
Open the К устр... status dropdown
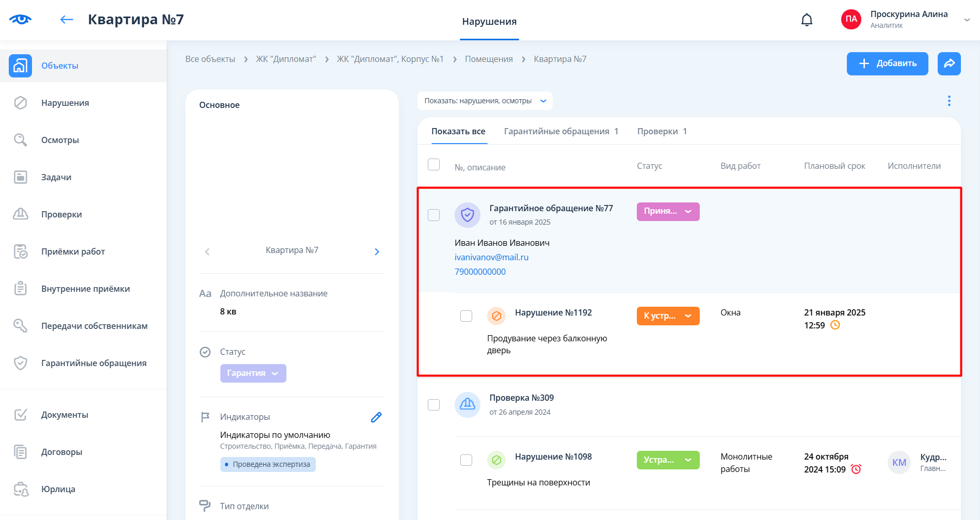click(x=668, y=316)
